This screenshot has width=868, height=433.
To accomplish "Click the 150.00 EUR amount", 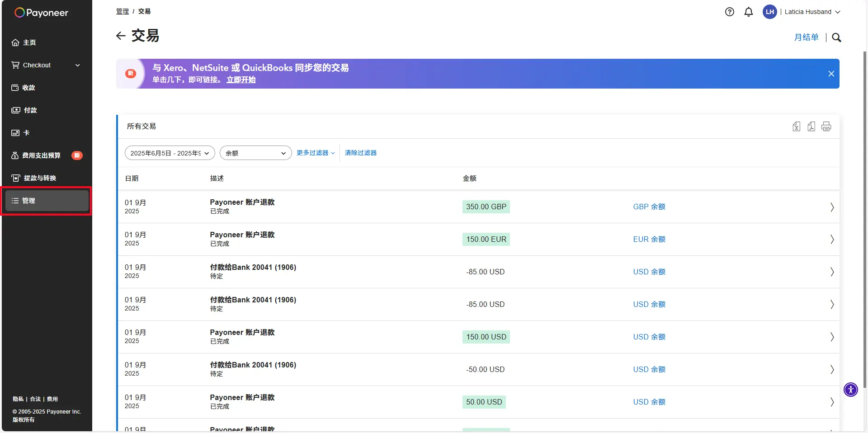I will [x=486, y=239].
